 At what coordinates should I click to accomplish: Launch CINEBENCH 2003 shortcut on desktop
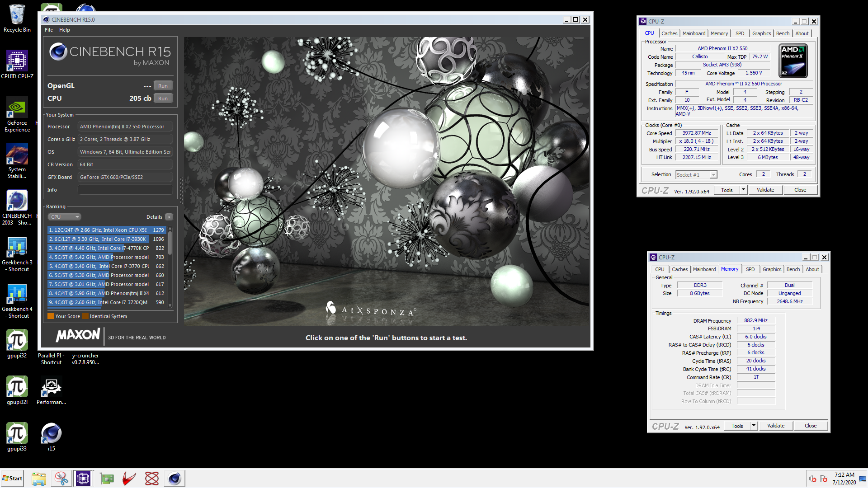click(x=17, y=207)
